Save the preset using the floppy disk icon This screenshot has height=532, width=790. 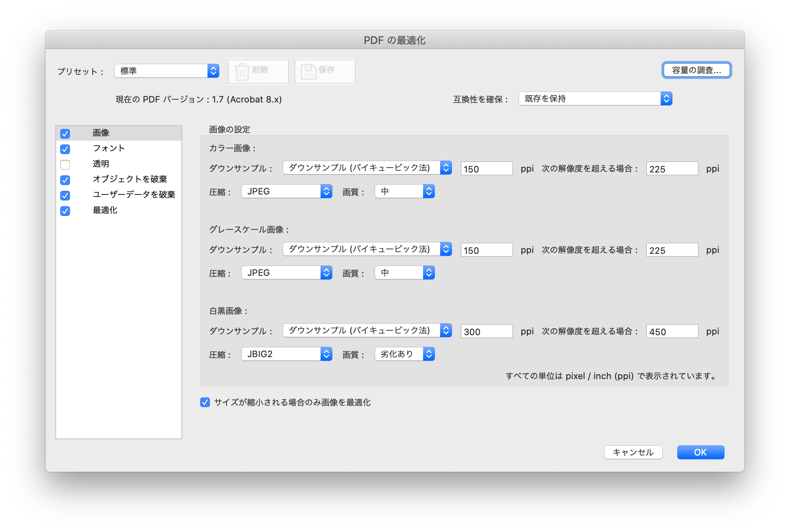(x=325, y=71)
